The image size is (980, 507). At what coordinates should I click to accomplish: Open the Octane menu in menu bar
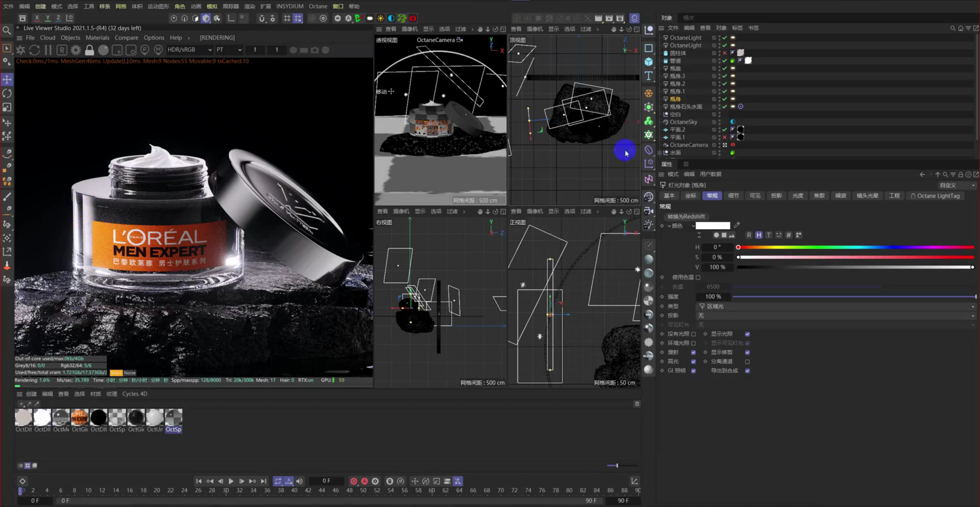[318, 6]
